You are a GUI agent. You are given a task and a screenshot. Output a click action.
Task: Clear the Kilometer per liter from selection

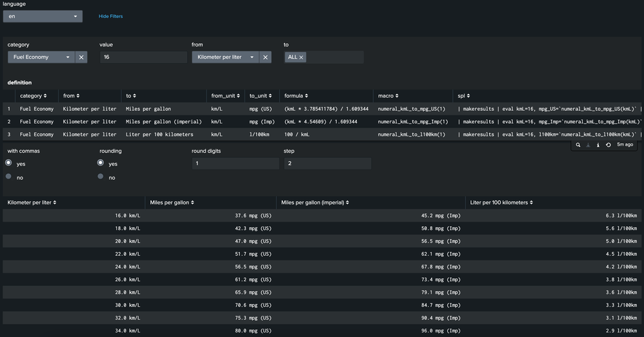[265, 57]
